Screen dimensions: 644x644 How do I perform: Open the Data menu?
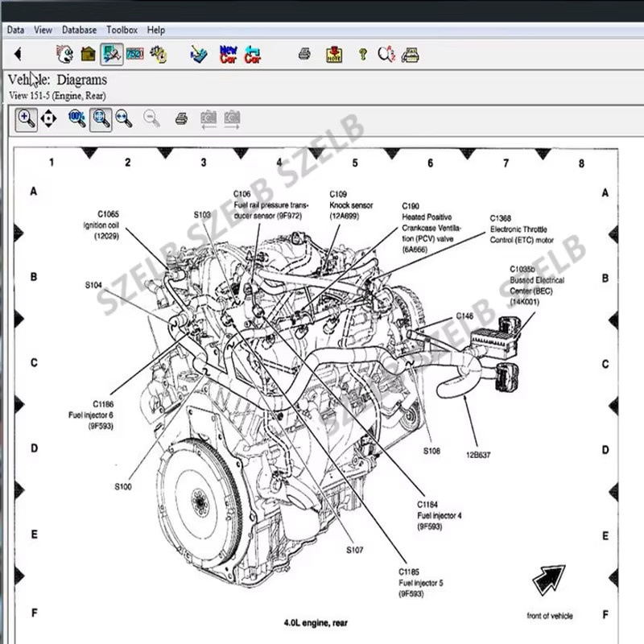point(15,30)
